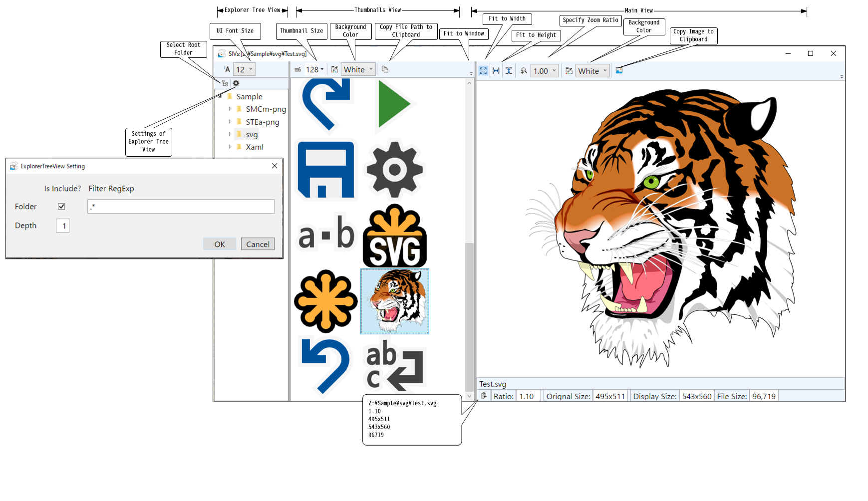The width and height of the screenshot is (868, 501).
Task: Click thumbnails scrollbar up arrow
Action: [469, 83]
